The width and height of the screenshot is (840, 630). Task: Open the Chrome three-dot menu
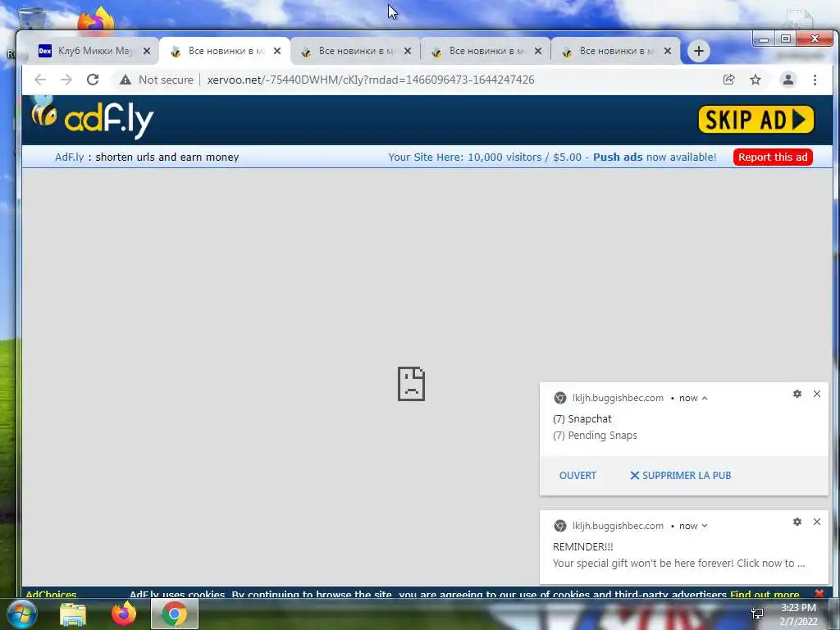[x=815, y=80]
